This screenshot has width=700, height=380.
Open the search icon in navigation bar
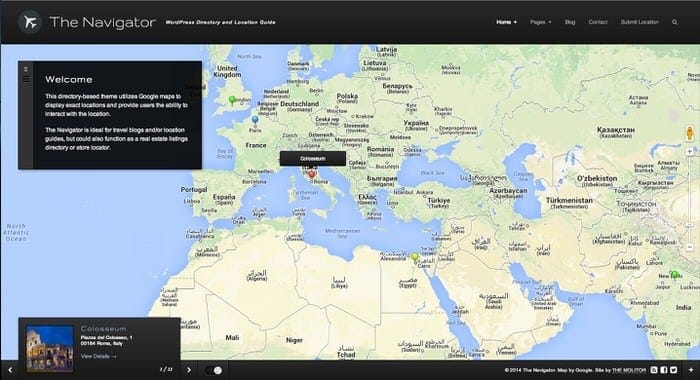coord(675,22)
